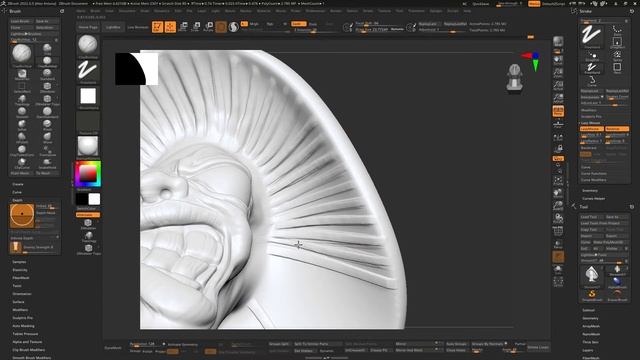Viewport: 640px width, 360px height.
Task: Select the Draw mode button
Action: (170, 27)
